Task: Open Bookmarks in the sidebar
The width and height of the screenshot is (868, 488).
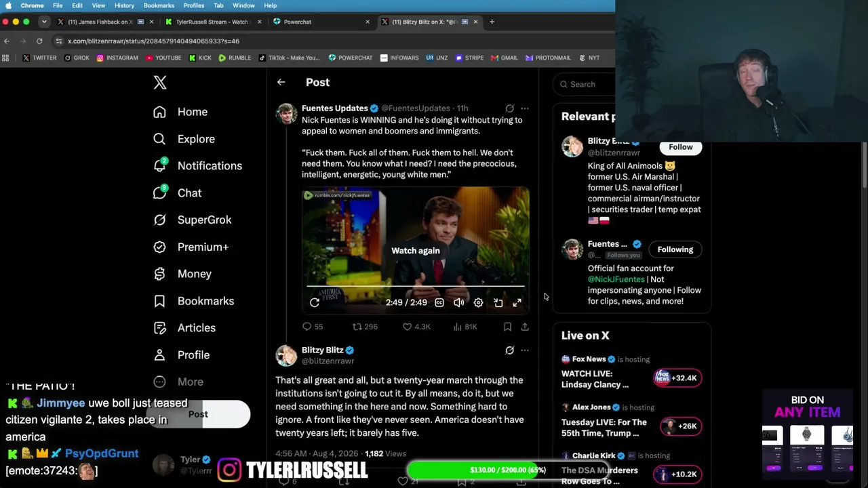Action: click(193, 301)
